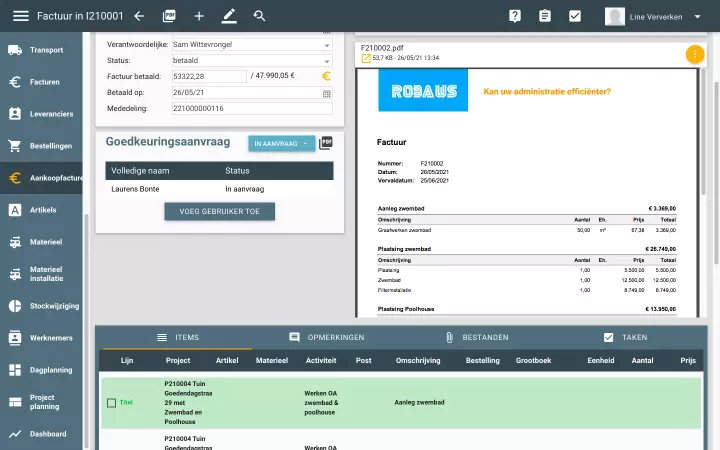Image resolution: width=720 pixels, height=450 pixels.
Task: Open Transport in the sidebar
Action: 41,50
